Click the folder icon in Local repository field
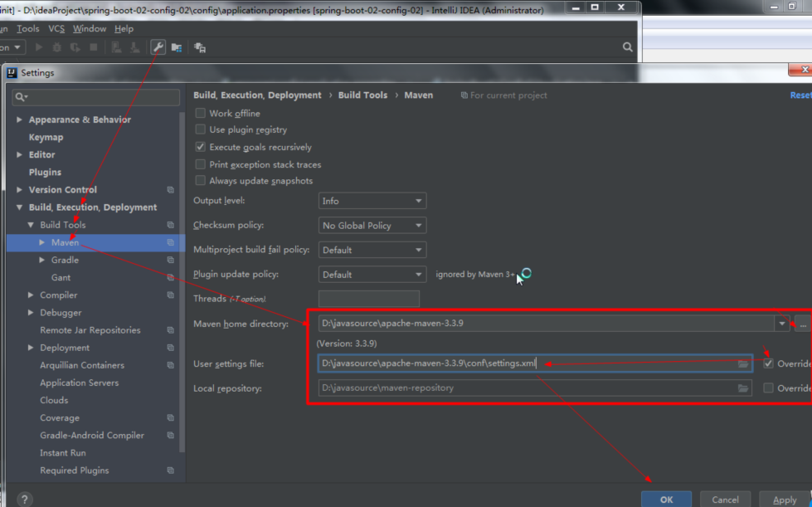The image size is (812, 507). pos(743,388)
